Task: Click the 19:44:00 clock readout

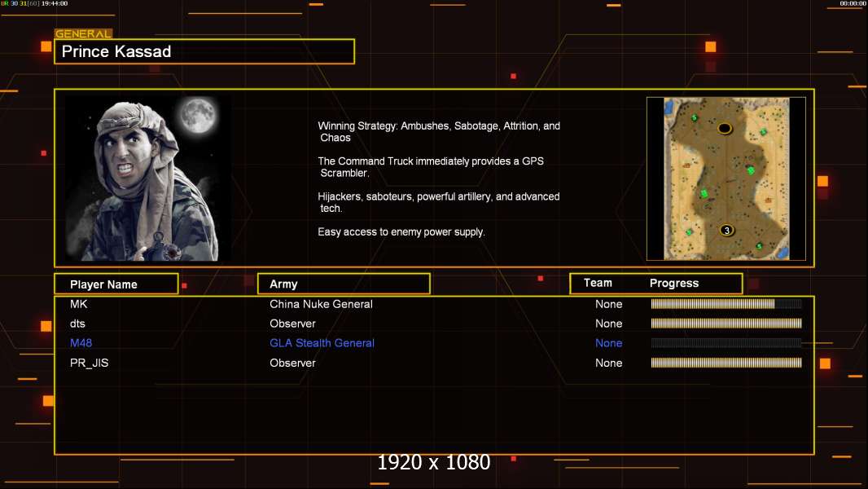Action: (x=55, y=3)
